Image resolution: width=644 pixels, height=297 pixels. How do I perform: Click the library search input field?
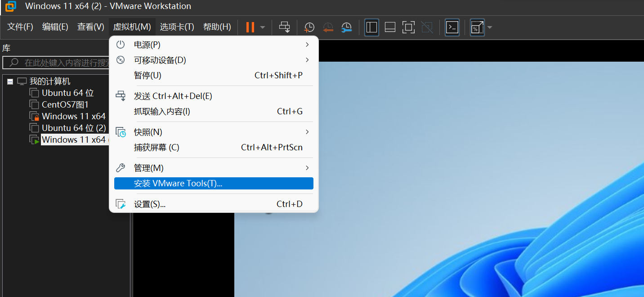pyautogui.click(x=56, y=63)
